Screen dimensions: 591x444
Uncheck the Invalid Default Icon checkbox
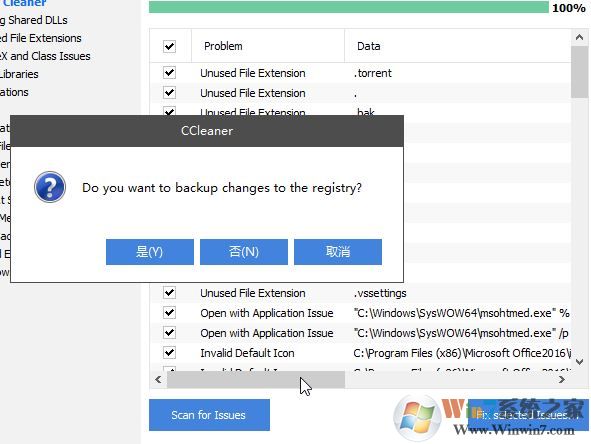click(x=169, y=352)
